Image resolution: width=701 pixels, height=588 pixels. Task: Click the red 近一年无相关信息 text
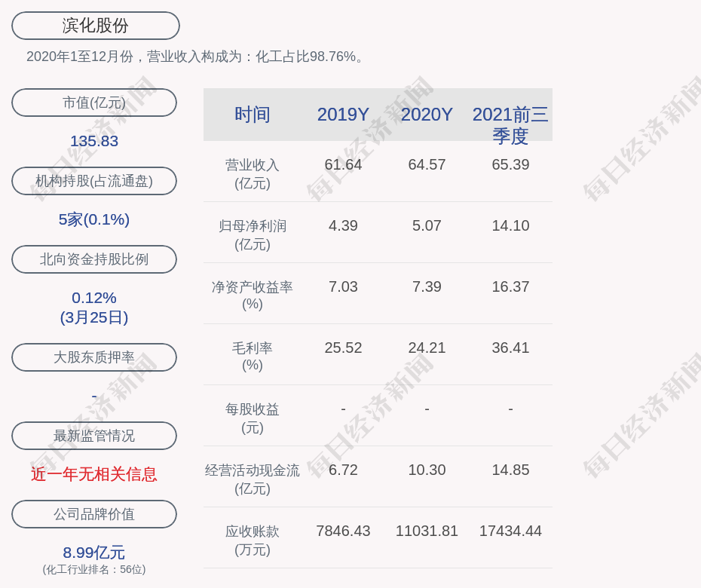pyautogui.click(x=94, y=474)
